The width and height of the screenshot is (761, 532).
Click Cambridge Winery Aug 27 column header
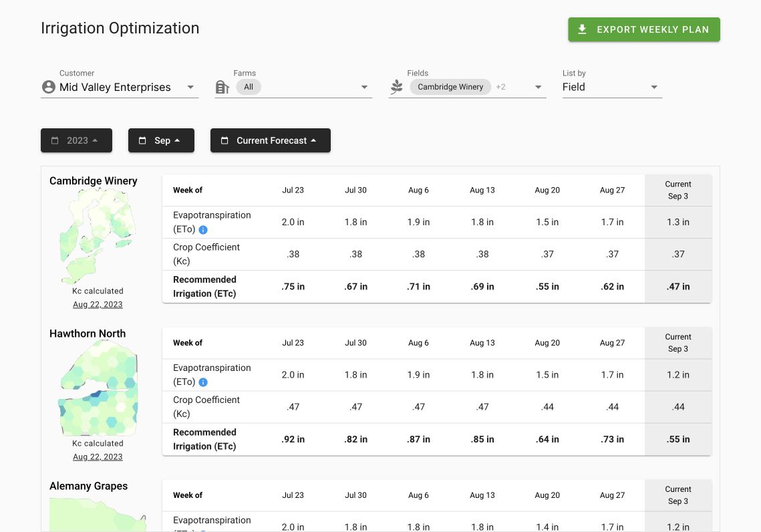coord(612,190)
